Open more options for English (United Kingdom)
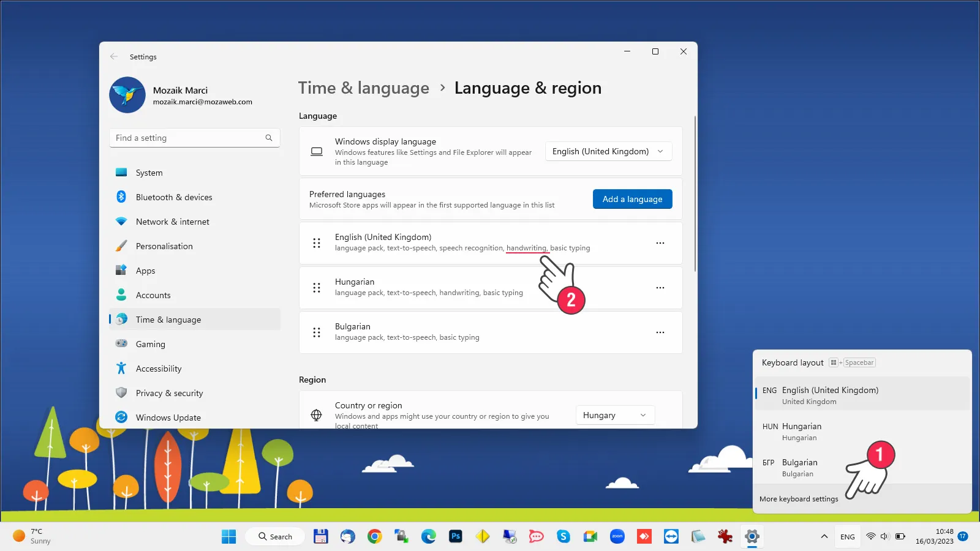This screenshot has height=551, width=980. [660, 243]
